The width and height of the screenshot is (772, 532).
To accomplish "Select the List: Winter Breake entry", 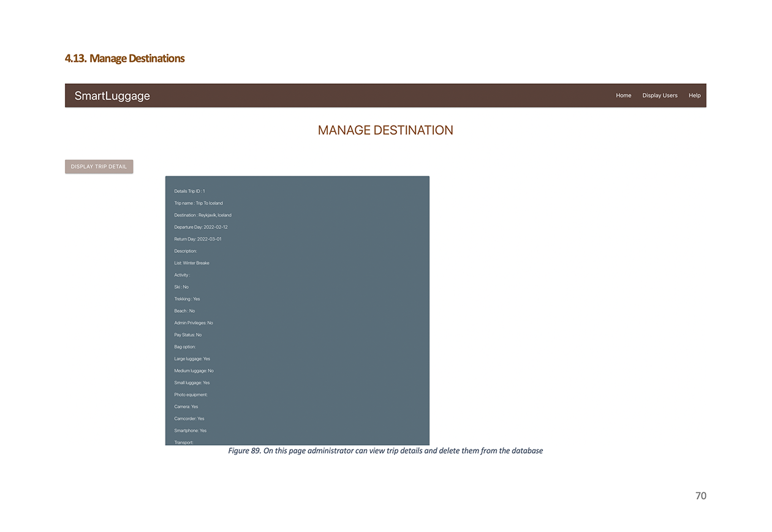I will [x=192, y=263].
